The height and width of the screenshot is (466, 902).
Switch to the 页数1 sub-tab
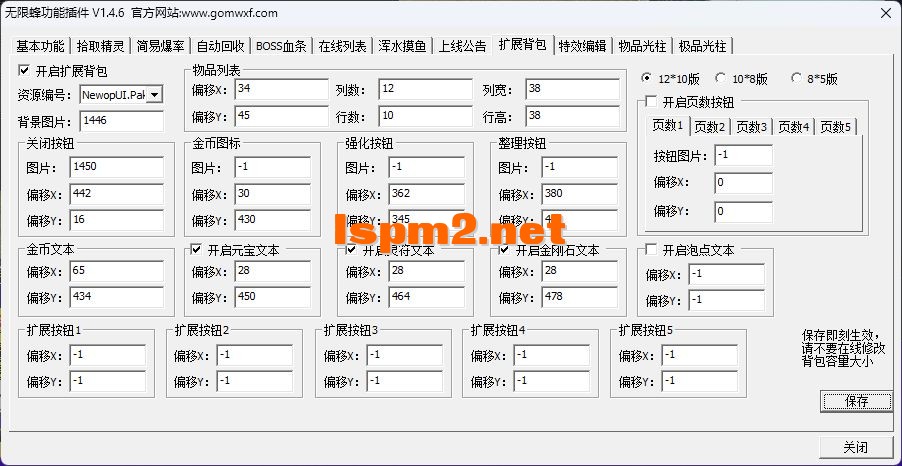[x=667, y=126]
